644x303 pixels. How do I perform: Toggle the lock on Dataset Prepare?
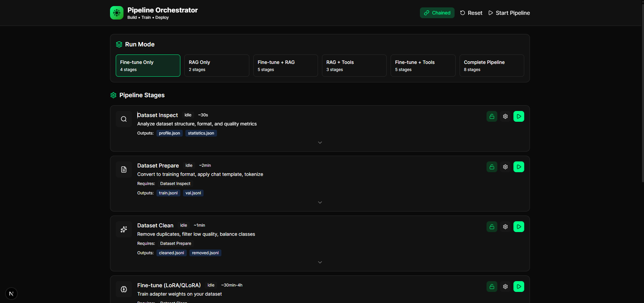pyautogui.click(x=492, y=167)
